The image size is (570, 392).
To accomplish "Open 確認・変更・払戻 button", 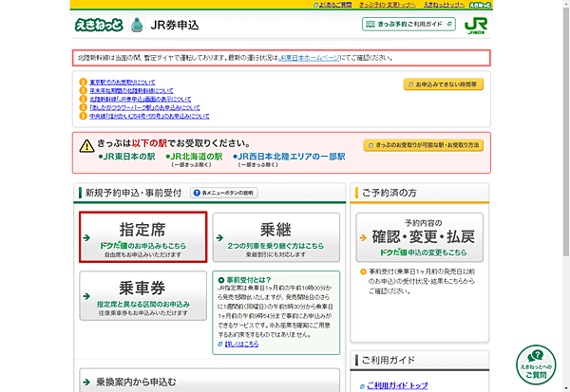I will click(420, 237).
